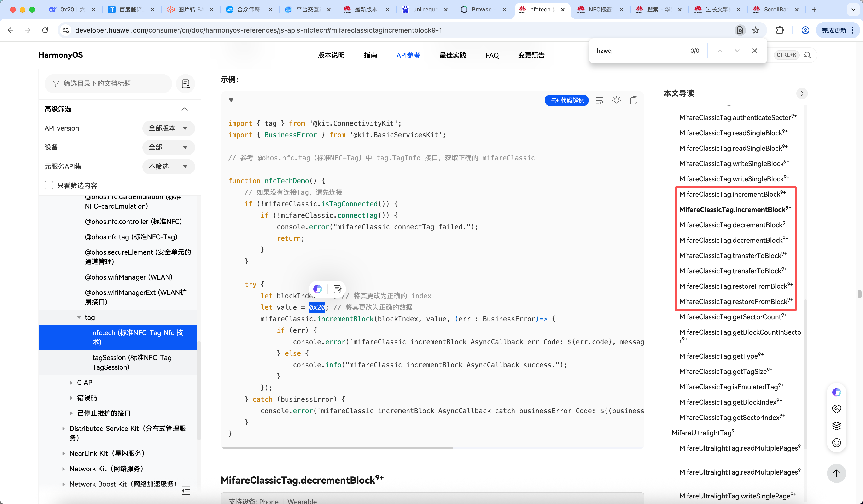Open the site search magnifier icon

click(x=808, y=55)
